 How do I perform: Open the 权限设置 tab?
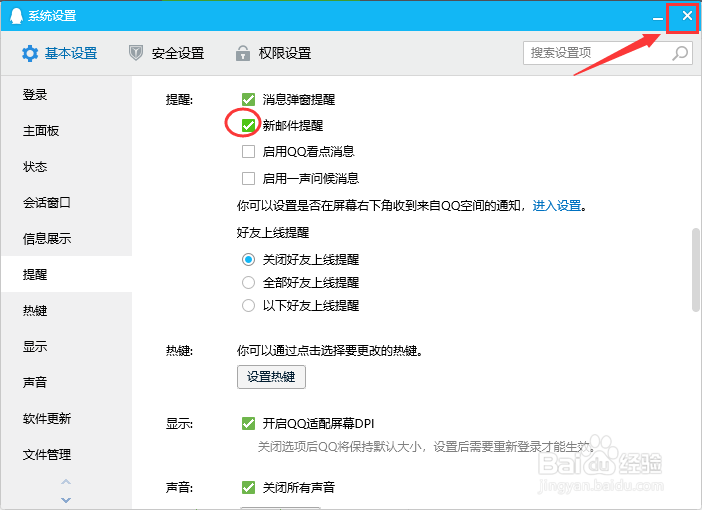[x=274, y=53]
